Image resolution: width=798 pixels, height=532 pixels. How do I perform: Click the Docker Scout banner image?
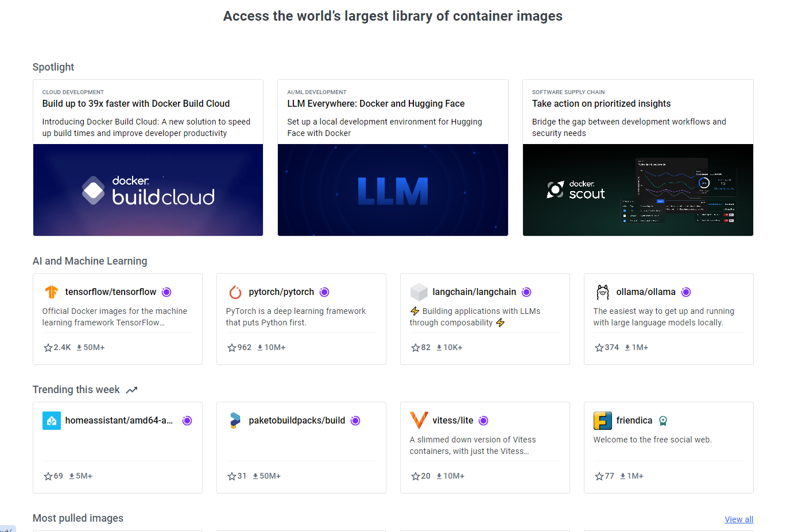tap(638, 190)
